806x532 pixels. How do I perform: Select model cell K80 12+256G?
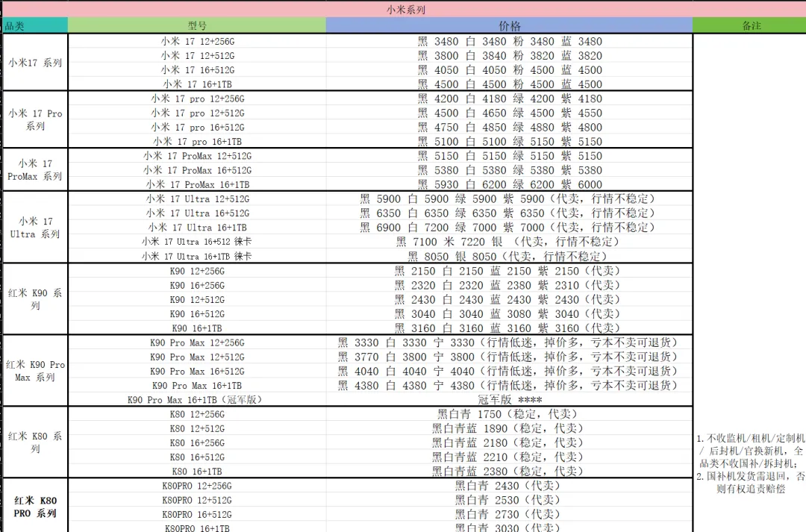pos(197,414)
